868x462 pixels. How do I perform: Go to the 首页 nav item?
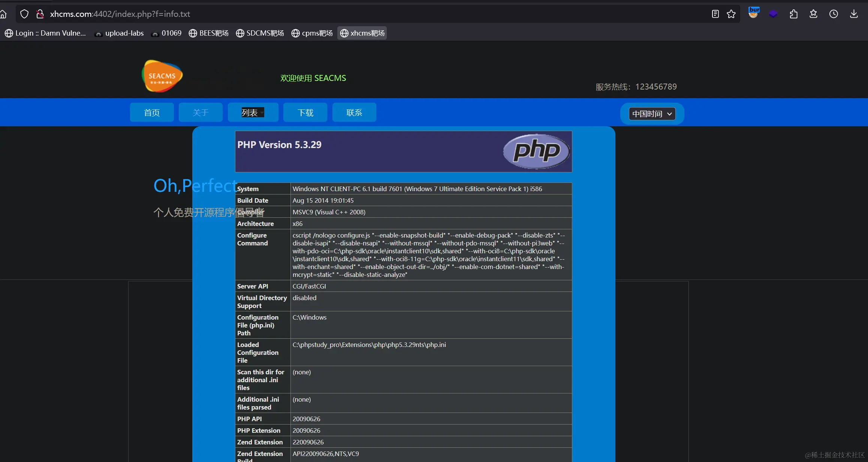click(152, 112)
